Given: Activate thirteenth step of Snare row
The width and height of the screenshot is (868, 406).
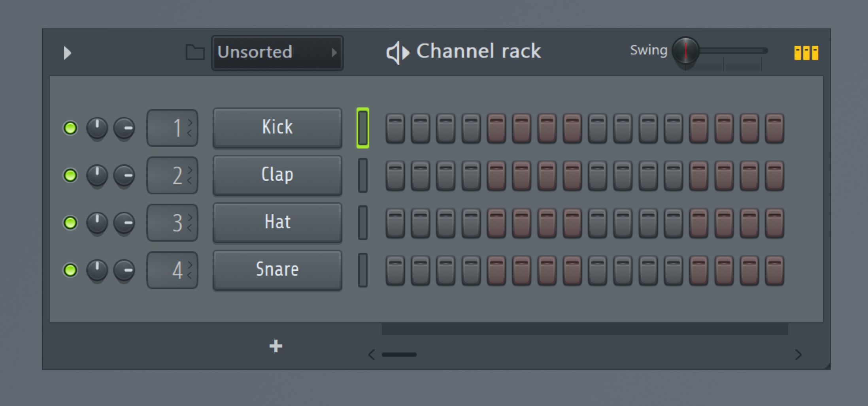Looking at the screenshot, I should (699, 271).
